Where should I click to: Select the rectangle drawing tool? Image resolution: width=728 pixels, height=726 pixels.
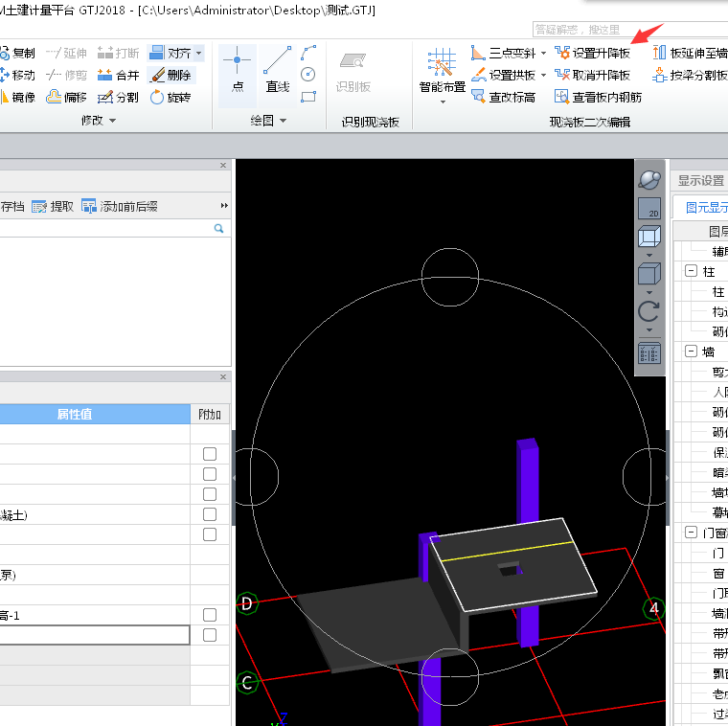pyautogui.click(x=308, y=97)
